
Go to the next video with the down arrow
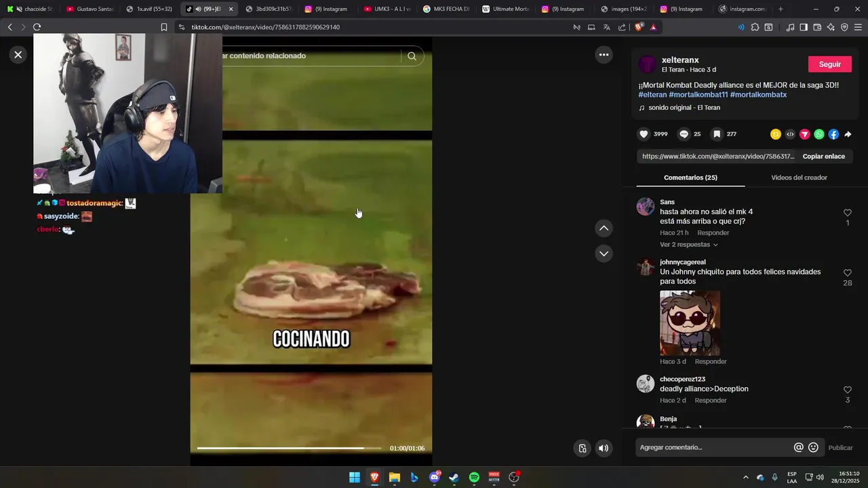pyautogui.click(x=604, y=253)
